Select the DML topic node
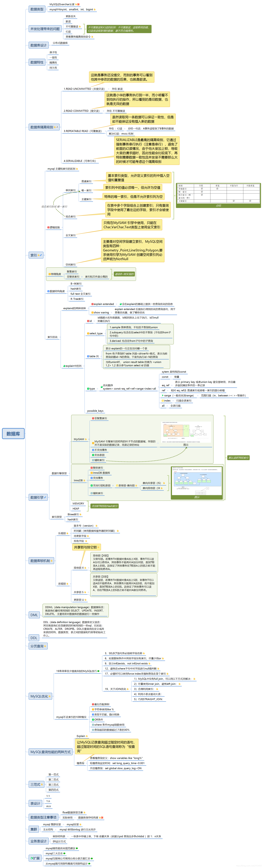Viewport: 263px width, 868px height. coord(34,615)
